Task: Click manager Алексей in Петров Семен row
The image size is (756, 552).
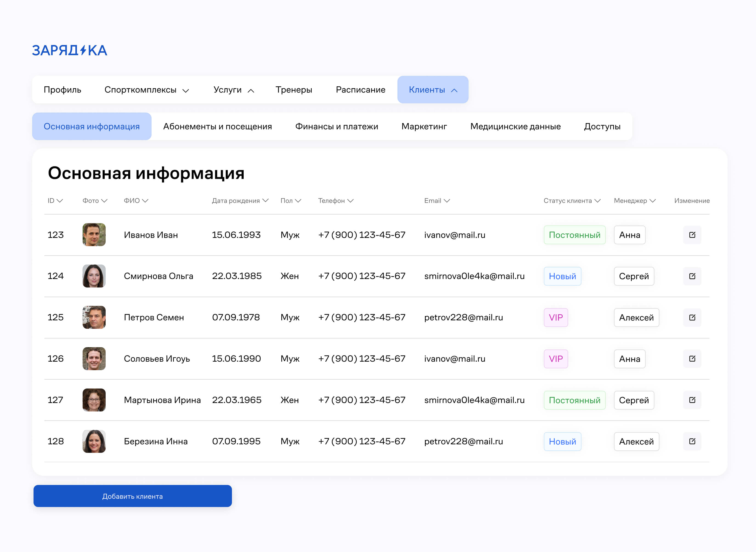Action: coord(636,317)
